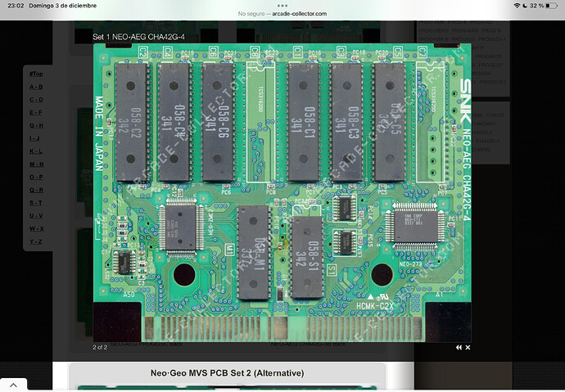Jump to #Top link in sidebar

click(36, 74)
